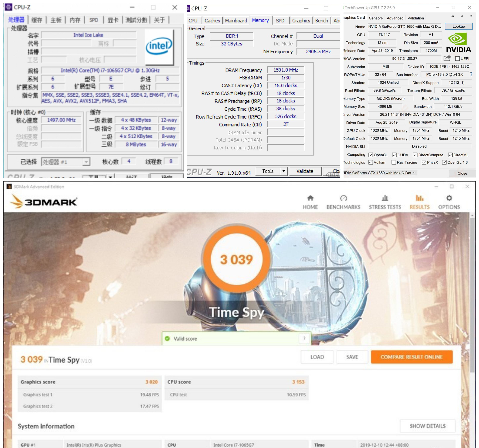Click the Graphics score value 3 020

click(151, 382)
